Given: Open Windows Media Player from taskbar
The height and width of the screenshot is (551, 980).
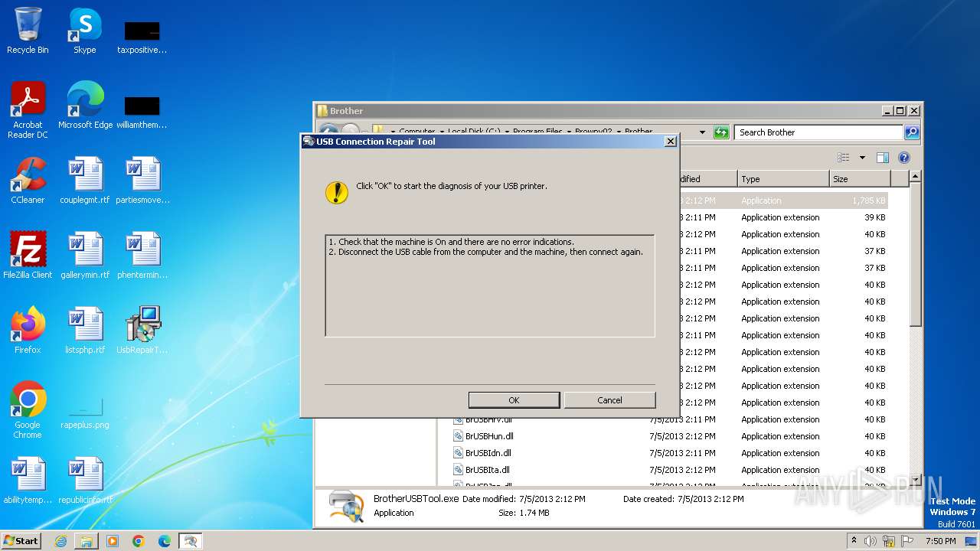Looking at the screenshot, I should click(113, 541).
